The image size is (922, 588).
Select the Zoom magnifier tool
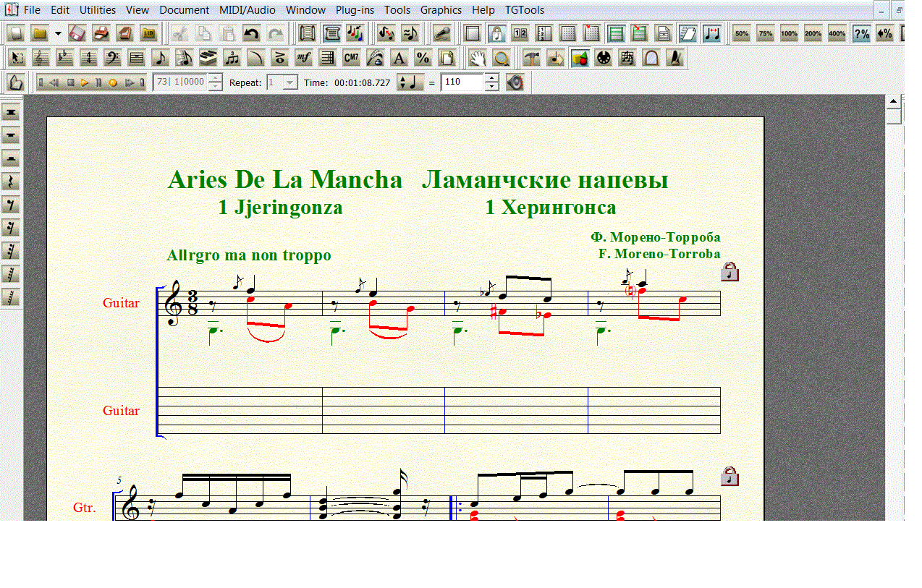coord(500,58)
